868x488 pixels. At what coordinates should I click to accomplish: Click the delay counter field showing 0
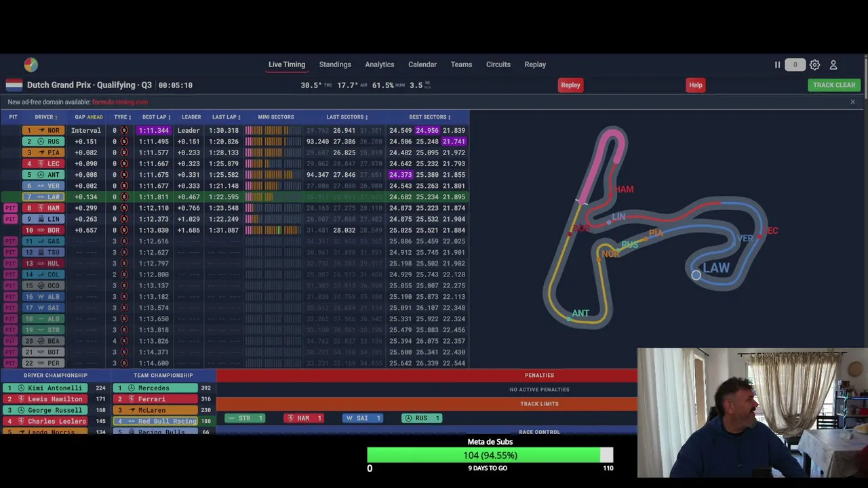coord(795,65)
